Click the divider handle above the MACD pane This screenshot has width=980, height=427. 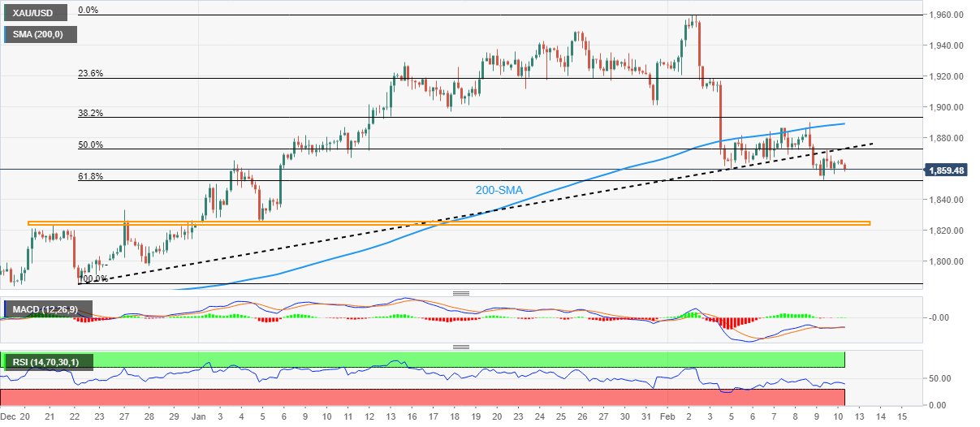[x=461, y=293]
